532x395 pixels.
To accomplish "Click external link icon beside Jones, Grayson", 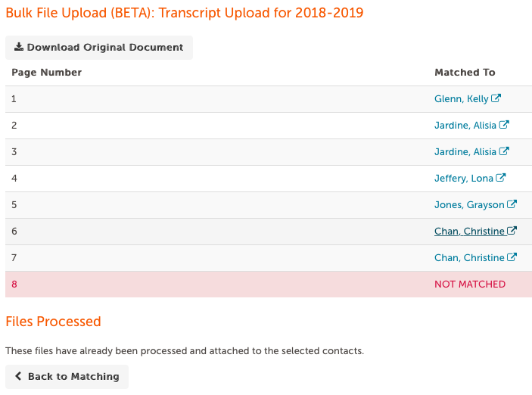I will pyautogui.click(x=512, y=204).
